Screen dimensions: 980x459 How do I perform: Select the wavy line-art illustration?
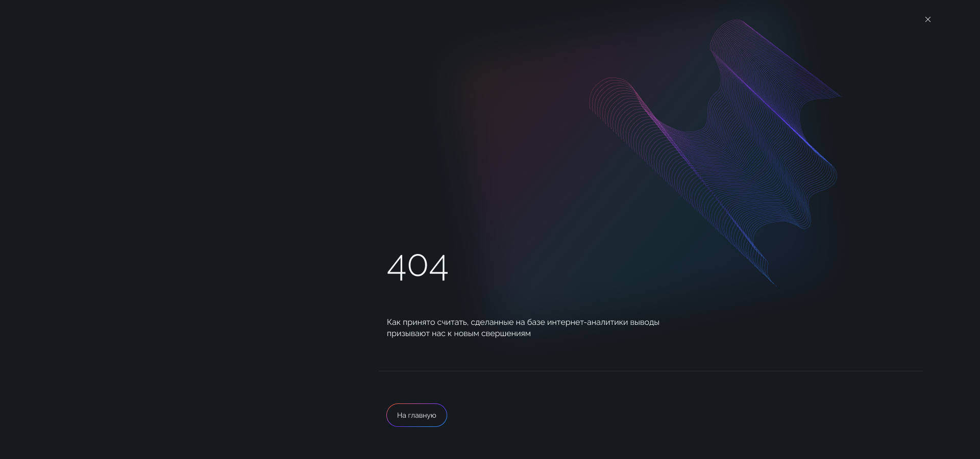715,153
